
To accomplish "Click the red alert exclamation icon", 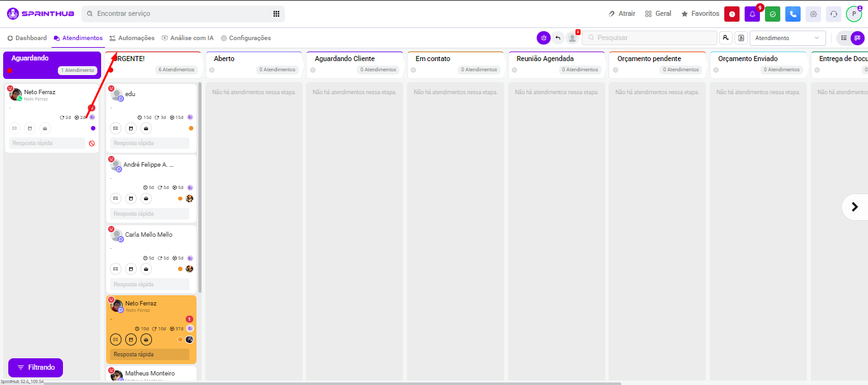I will coord(731,14).
